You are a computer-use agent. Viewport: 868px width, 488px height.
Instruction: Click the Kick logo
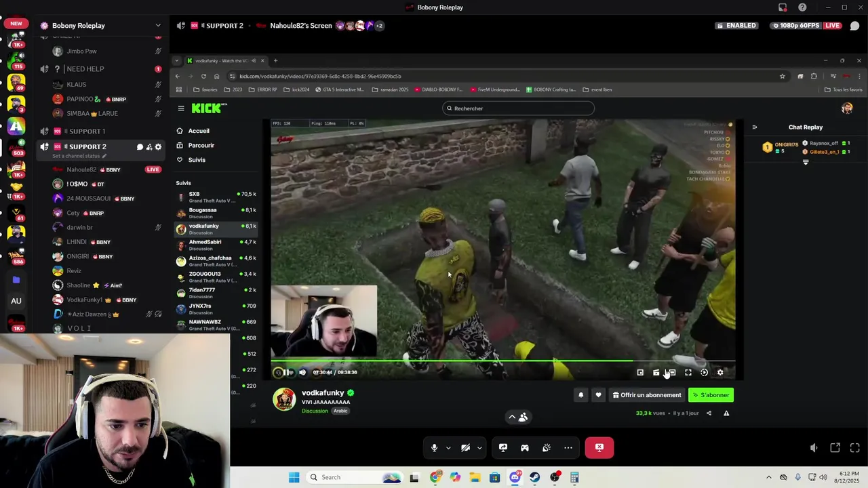[x=209, y=108]
